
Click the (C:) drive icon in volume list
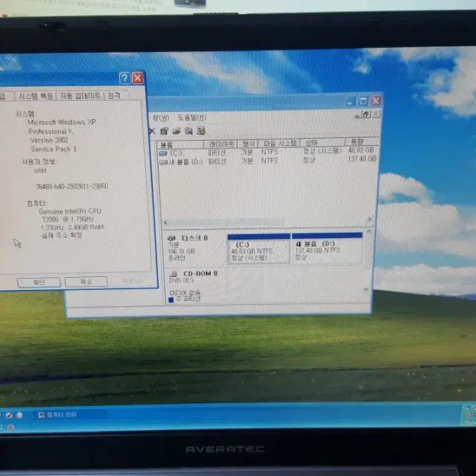163,153
